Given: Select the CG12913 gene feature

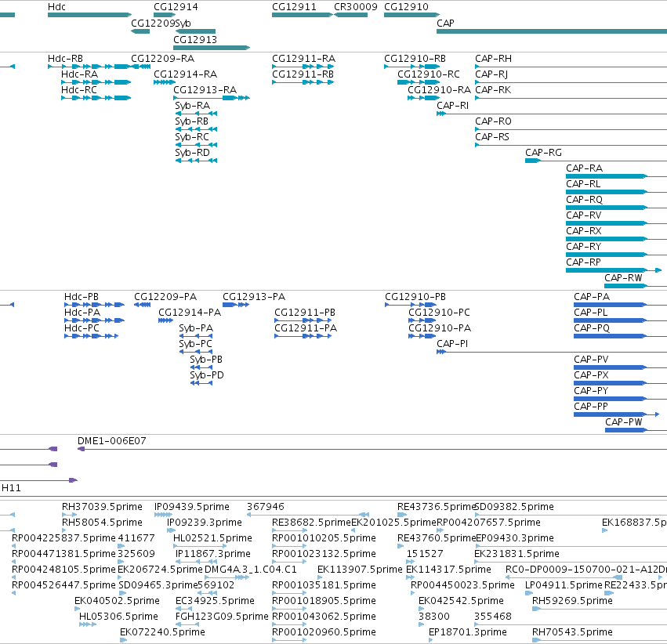Looking at the screenshot, I should pos(212,48).
